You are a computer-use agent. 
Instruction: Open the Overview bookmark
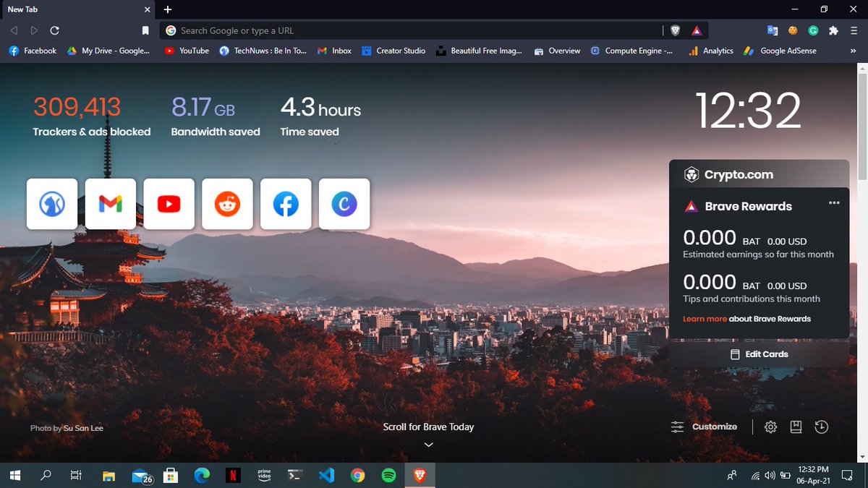[x=557, y=51]
